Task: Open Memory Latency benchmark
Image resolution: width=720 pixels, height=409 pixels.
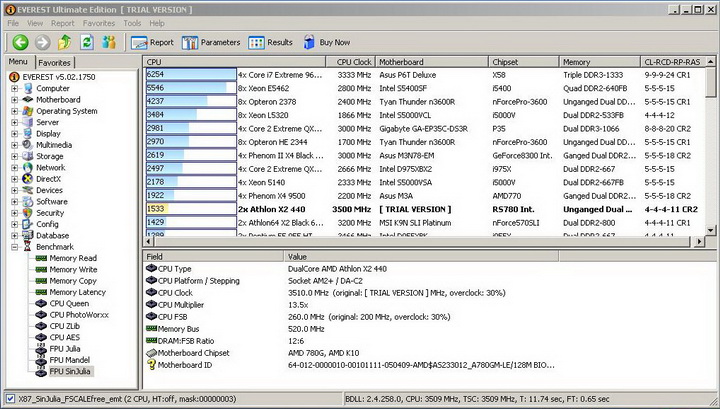Action: (77, 292)
